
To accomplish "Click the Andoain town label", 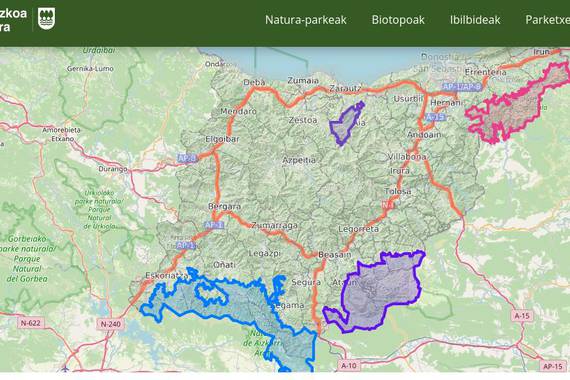I will pos(424,135).
